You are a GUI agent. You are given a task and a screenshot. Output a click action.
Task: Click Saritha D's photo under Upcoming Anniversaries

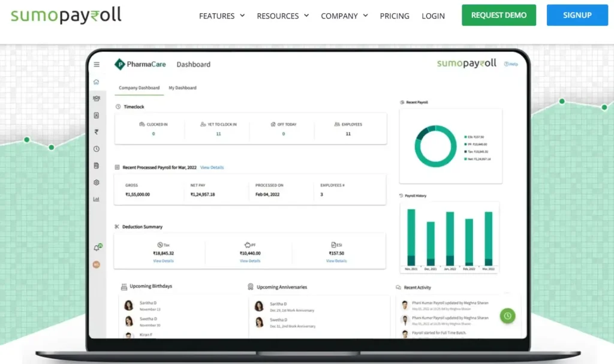coord(259,306)
